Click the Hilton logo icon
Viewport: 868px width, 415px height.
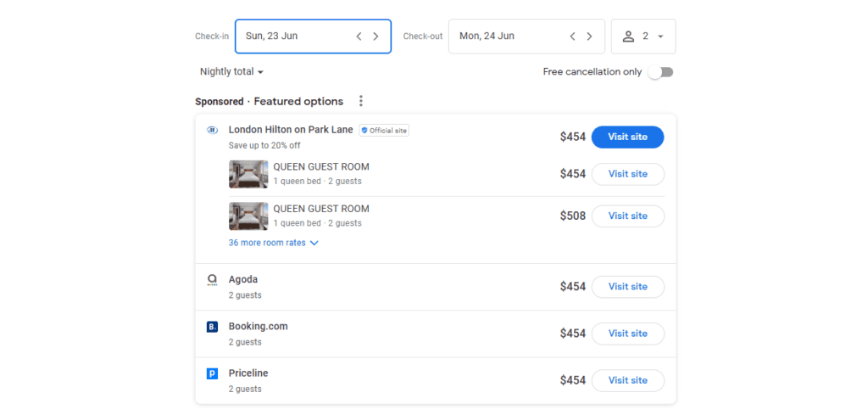212,131
